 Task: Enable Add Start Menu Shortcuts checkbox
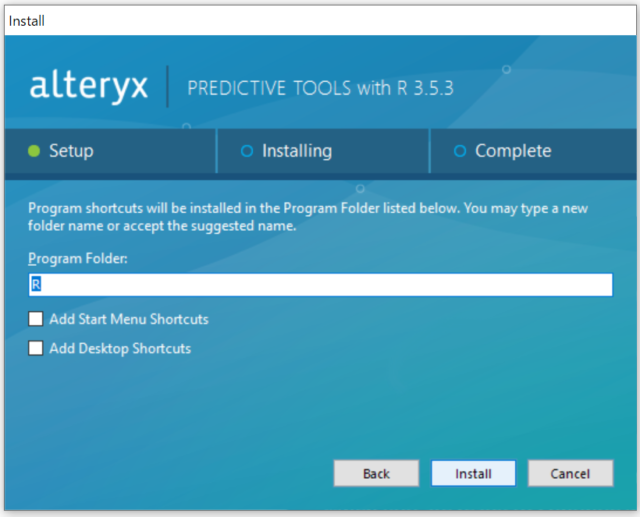[x=36, y=319]
